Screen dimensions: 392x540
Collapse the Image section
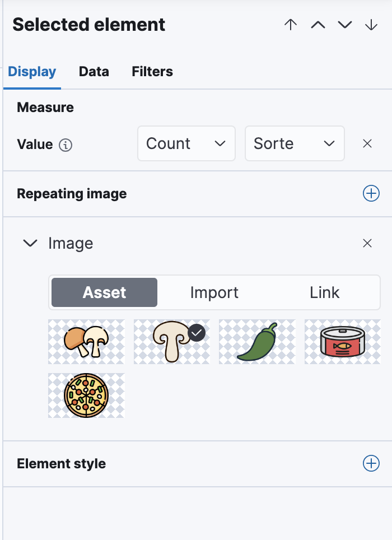[x=30, y=243]
